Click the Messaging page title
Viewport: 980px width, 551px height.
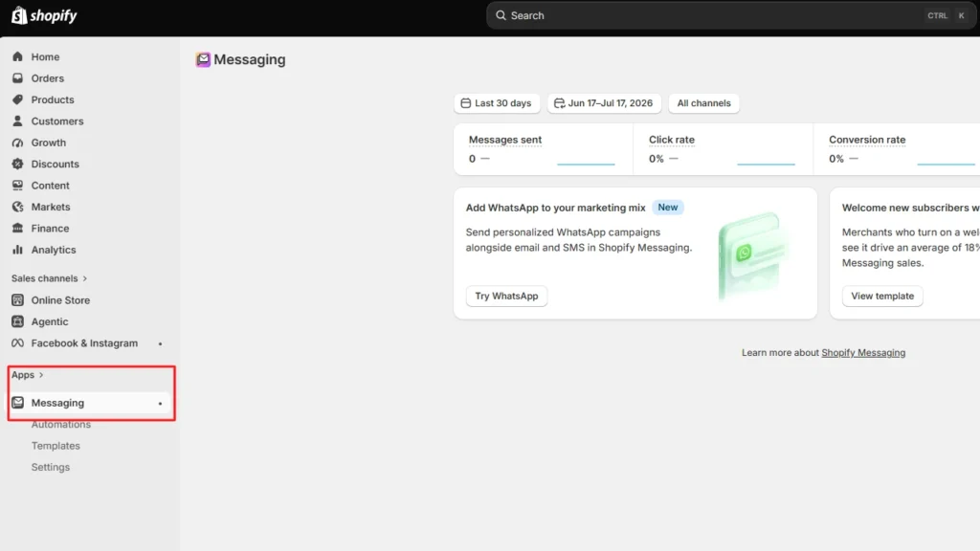(250, 59)
